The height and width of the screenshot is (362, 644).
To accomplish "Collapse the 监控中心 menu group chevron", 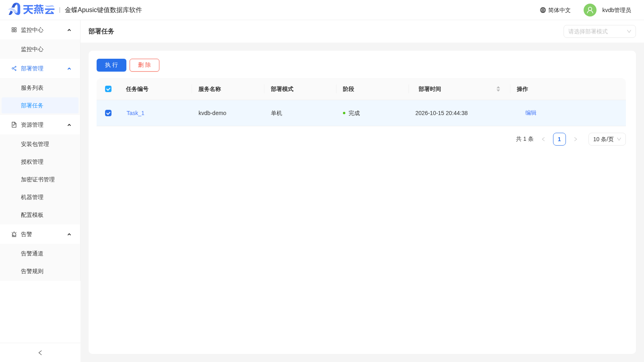I will pyautogui.click(x=69, y=30).
